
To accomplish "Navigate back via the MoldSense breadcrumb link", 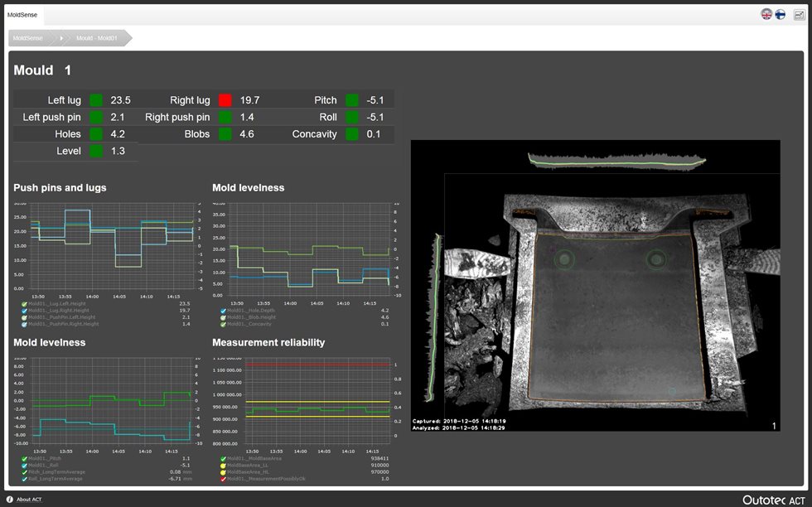I will (x=26, y=37).
